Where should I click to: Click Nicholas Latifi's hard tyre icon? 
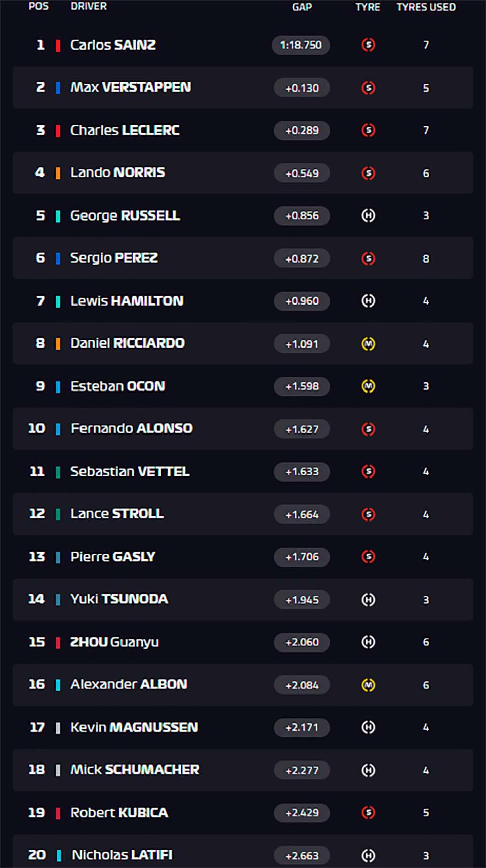coord(368,855)
